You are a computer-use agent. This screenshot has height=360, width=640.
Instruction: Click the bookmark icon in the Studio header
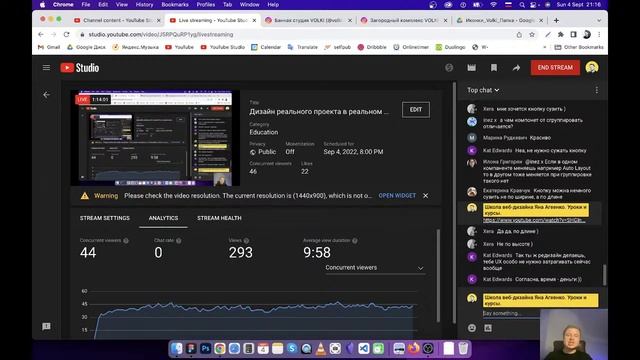pos(494,68)
